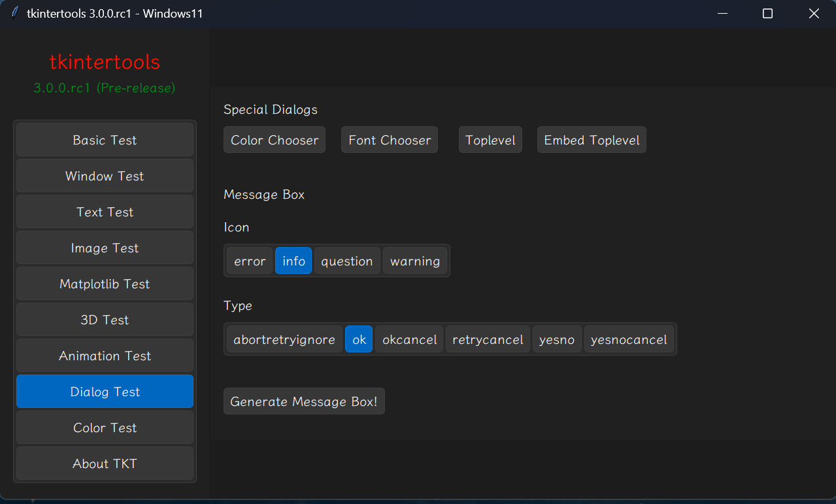The image size is (836, 504).
Task: Switch to the Text Test section
Action: coord(104,211)
